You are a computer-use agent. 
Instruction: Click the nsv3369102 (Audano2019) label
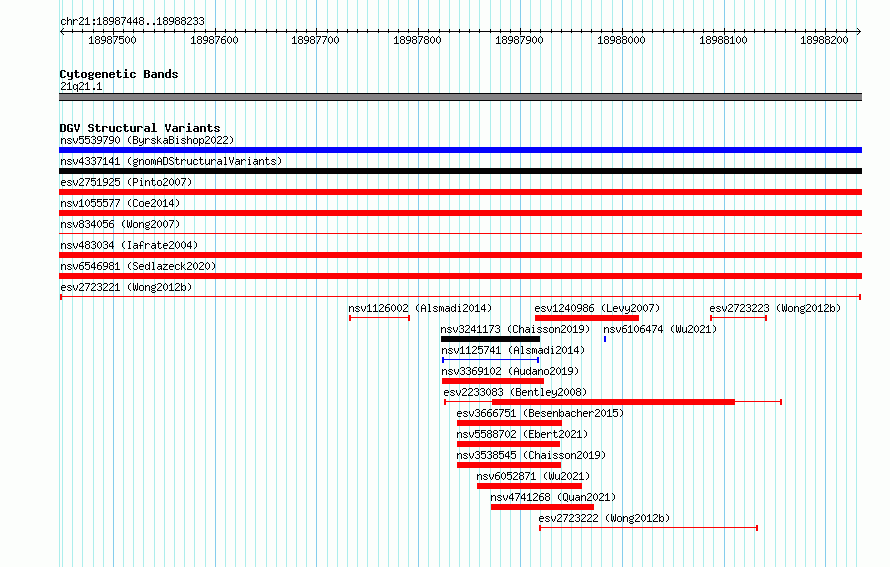pos(510,371)
